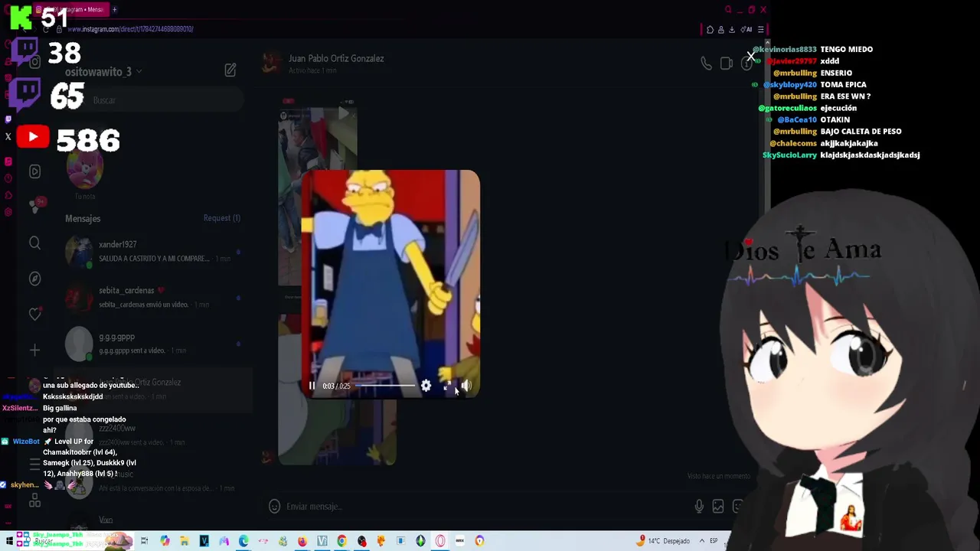Viewport: 980px width, 551px height.
Task: Open browser extensions cube icon
Action: pos(710,29)
